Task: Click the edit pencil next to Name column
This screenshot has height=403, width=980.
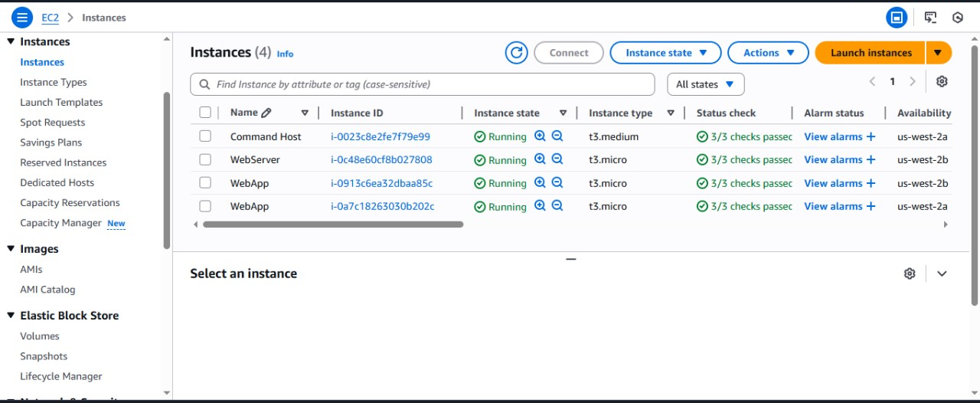Action: 266,113
